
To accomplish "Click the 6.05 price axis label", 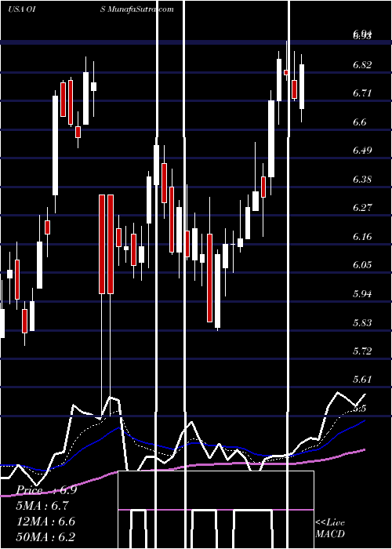I will coord(362,265).
